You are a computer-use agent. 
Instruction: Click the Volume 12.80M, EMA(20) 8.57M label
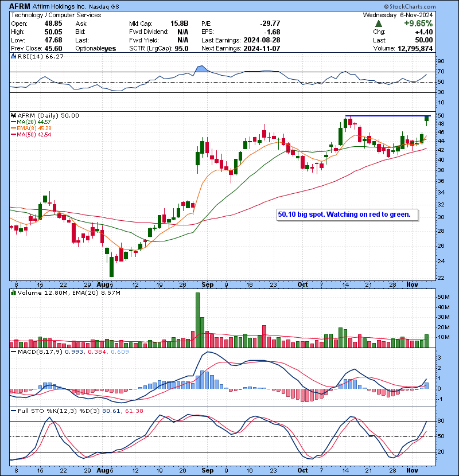coord(69,292)
